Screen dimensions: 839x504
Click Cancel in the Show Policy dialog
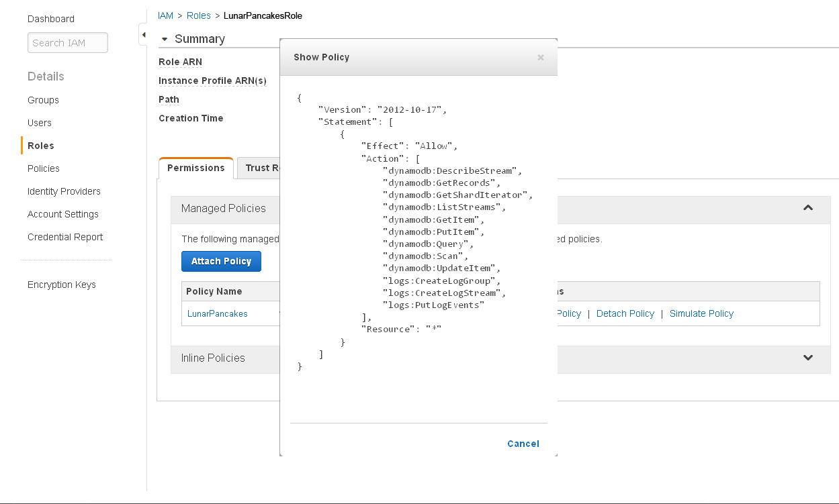point(523,444)
